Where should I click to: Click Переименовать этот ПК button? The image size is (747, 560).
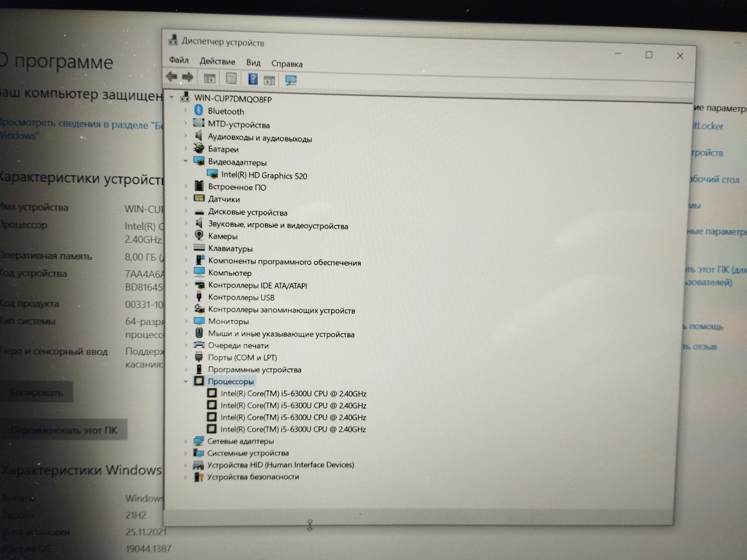tap(63, 430)
